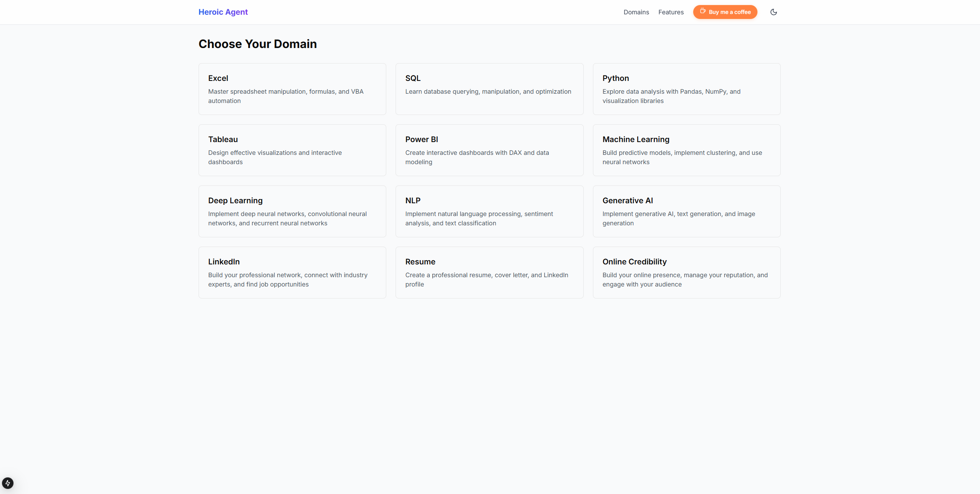Open the Generative AI domain card
Screen dimensions: 980x494
pos(687,211)
